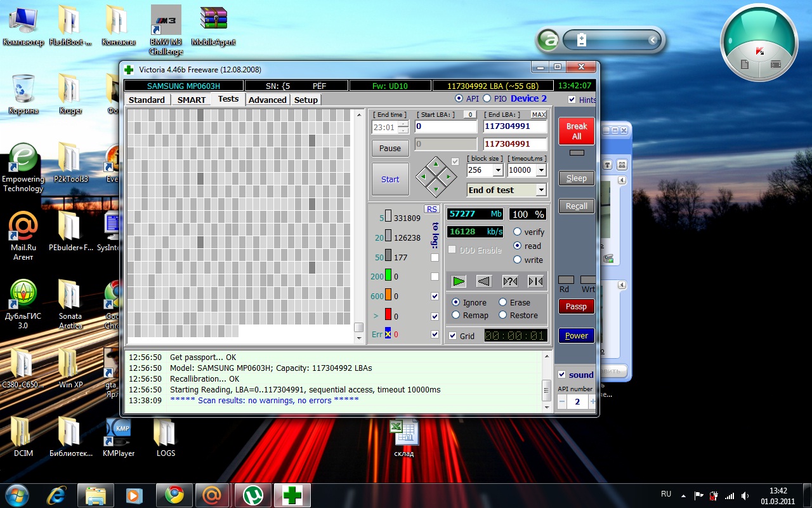This screenshot has width=812, height=508.
Task: Show hidden tray icons arrow
Action: [x=683, y=495]
